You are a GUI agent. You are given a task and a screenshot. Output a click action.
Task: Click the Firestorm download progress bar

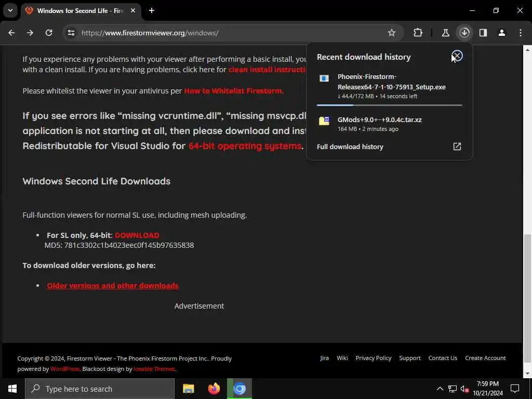click(390, 105)
